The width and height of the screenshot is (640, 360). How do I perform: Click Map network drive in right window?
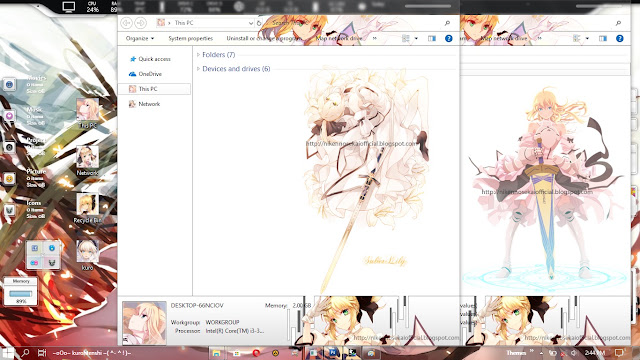(x=504, y=38)
